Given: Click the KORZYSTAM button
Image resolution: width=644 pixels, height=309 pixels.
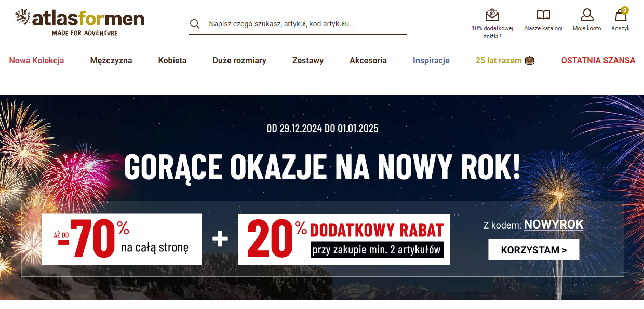Looking at the screenshot, I should point(533,250).
